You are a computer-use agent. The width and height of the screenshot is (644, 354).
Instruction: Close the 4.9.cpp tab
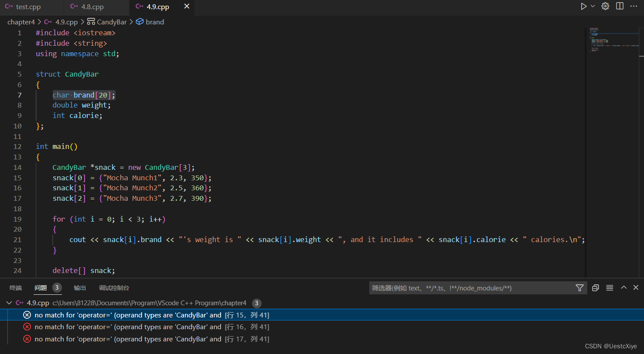[187, 7]
